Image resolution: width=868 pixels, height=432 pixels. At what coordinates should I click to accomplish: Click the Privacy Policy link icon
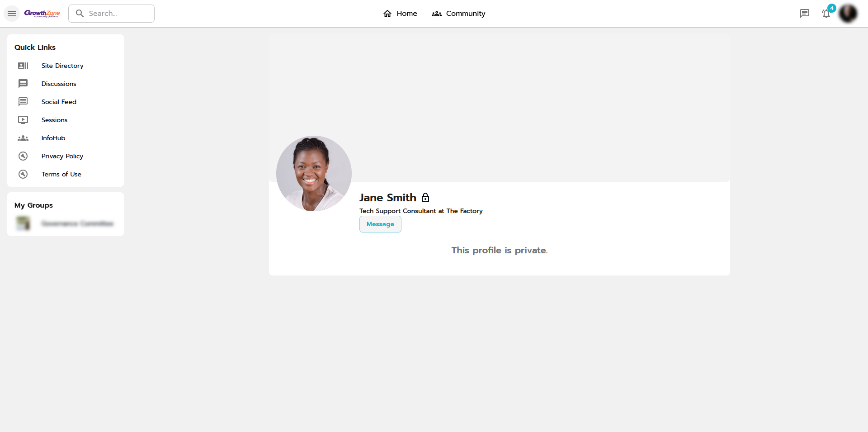(23, 156)
